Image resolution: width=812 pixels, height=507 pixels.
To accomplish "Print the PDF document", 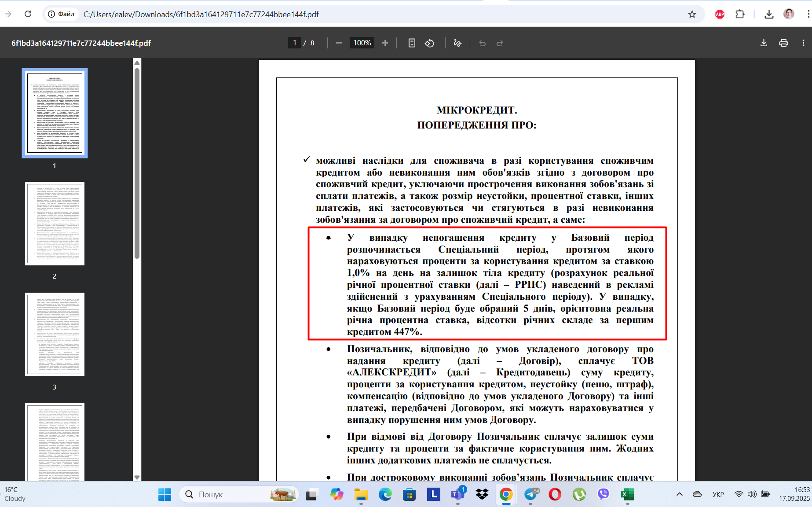I will (783, 43).
